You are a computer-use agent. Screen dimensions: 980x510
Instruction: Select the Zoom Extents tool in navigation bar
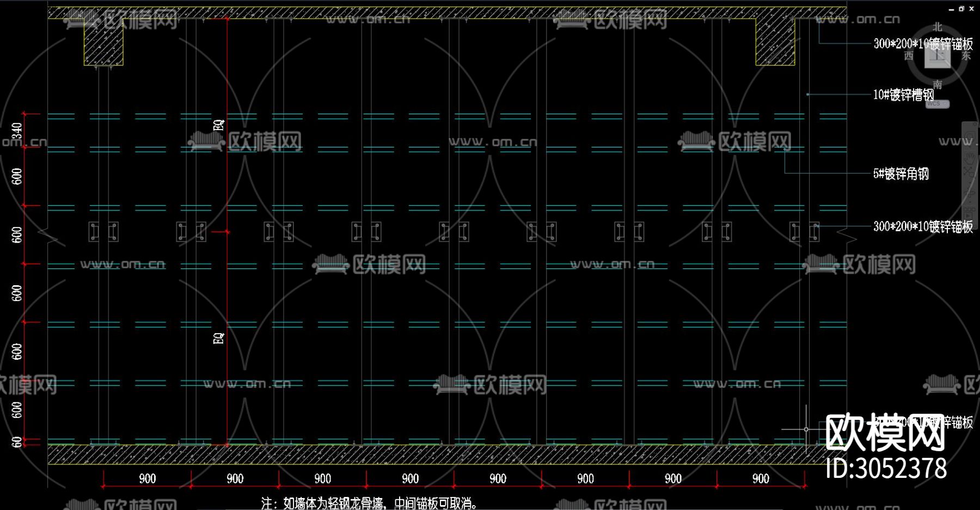[970, 173]
